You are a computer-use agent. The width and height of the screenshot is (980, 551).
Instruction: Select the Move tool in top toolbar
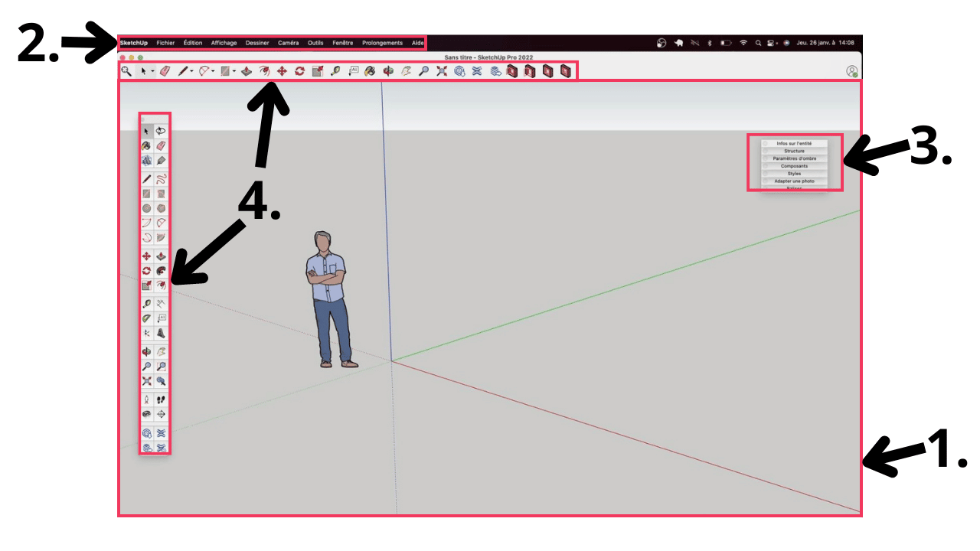(282, 71)
